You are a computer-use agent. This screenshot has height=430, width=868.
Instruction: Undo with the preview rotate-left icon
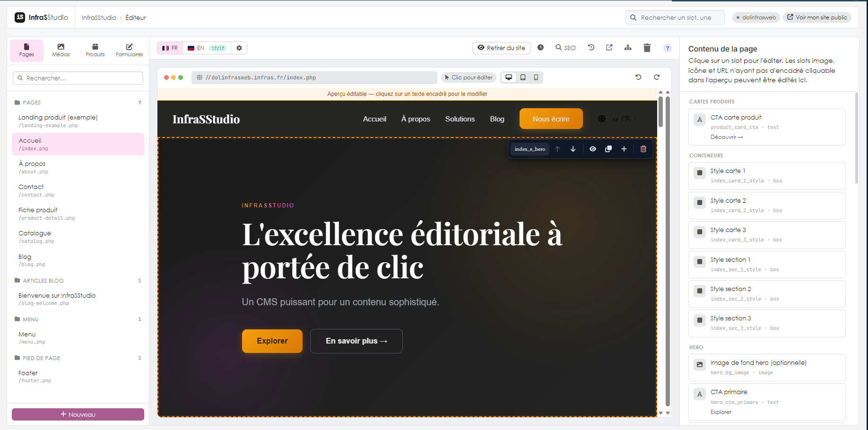point(638,77)
